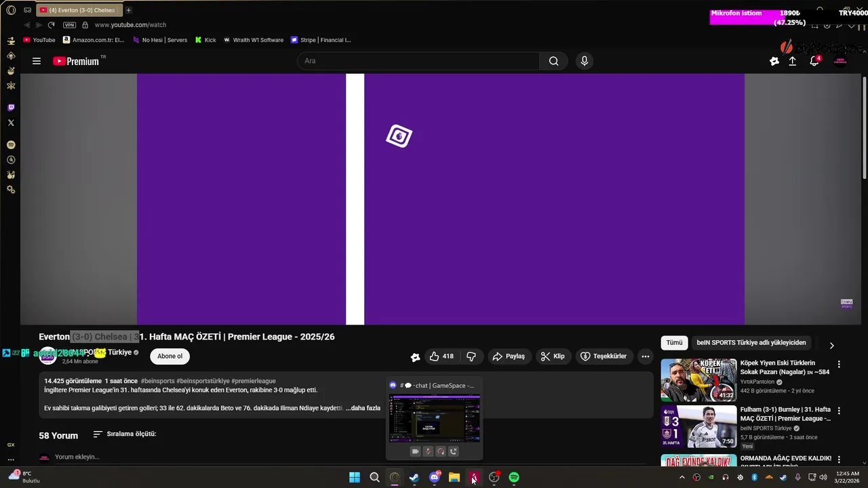Open the sidebar settings gear icon
Screen dimensions: 868x488
11,190
